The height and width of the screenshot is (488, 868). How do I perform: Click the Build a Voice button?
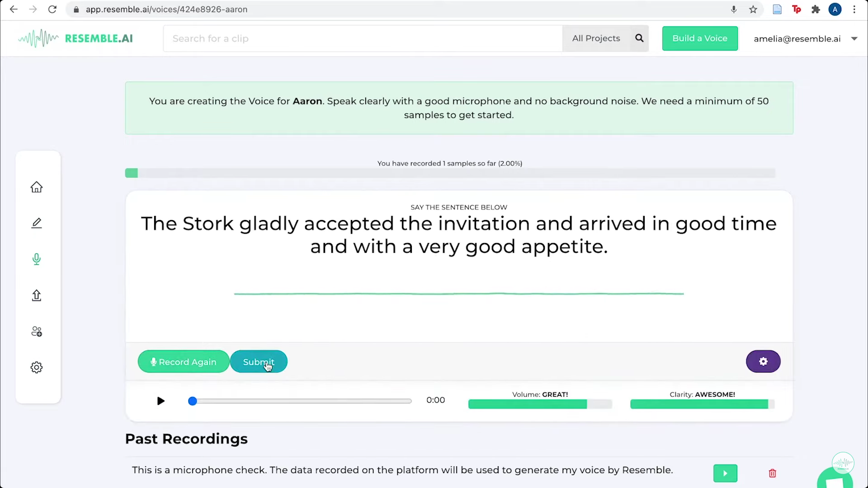(x=700, y=38)
